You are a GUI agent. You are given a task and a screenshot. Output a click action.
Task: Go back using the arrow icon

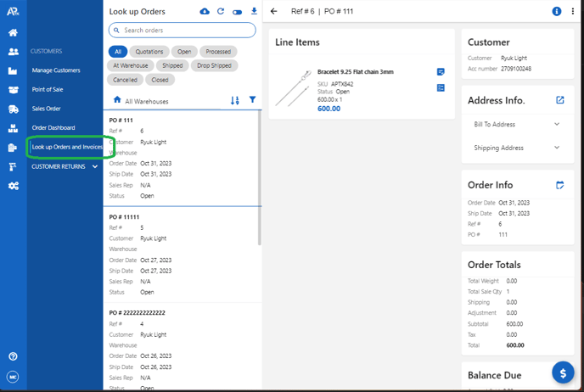[274, 12]
